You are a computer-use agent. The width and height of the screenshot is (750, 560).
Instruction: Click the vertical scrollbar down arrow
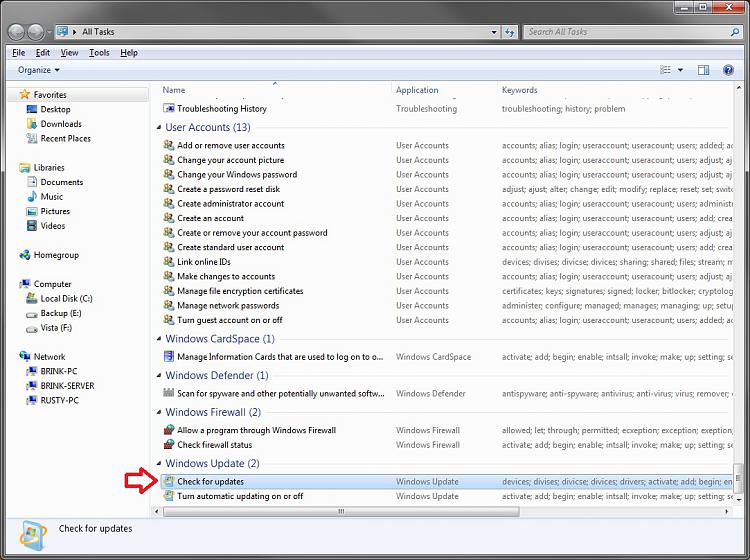(739, 499)
